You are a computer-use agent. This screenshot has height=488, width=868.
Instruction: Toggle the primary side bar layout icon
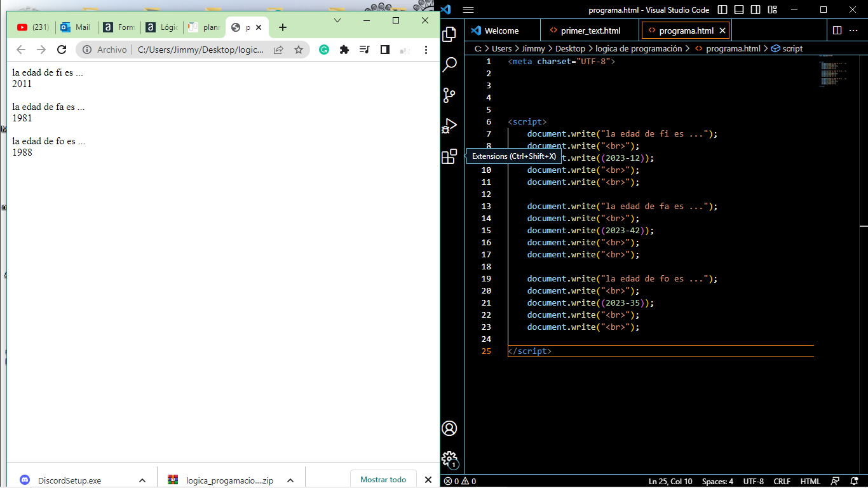722,10
